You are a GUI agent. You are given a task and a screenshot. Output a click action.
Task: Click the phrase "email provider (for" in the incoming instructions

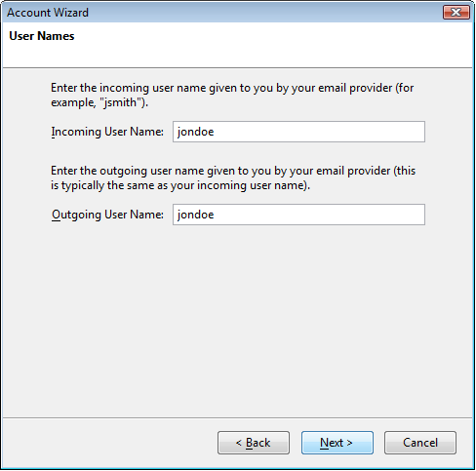366,88
